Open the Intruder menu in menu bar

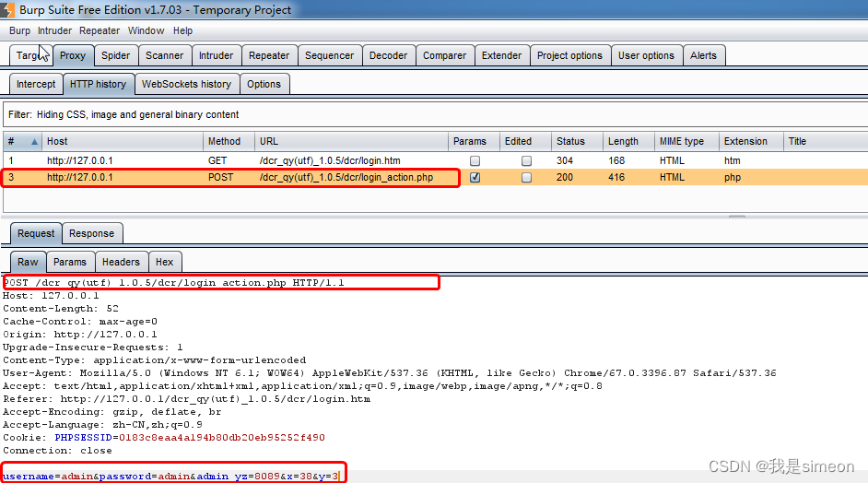pos(54,30)
